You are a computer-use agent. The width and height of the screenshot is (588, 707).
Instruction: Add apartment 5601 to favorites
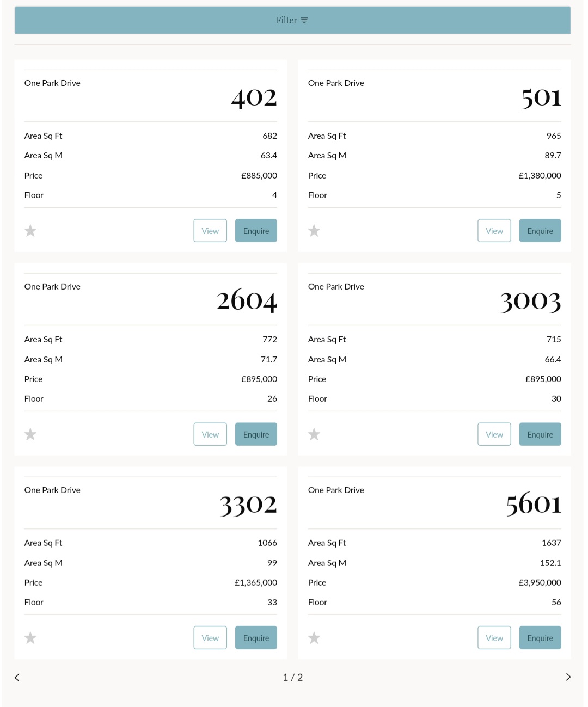314,638
